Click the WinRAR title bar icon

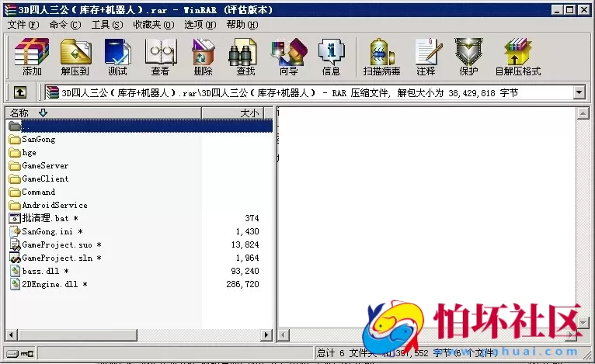tap(10, 10)
